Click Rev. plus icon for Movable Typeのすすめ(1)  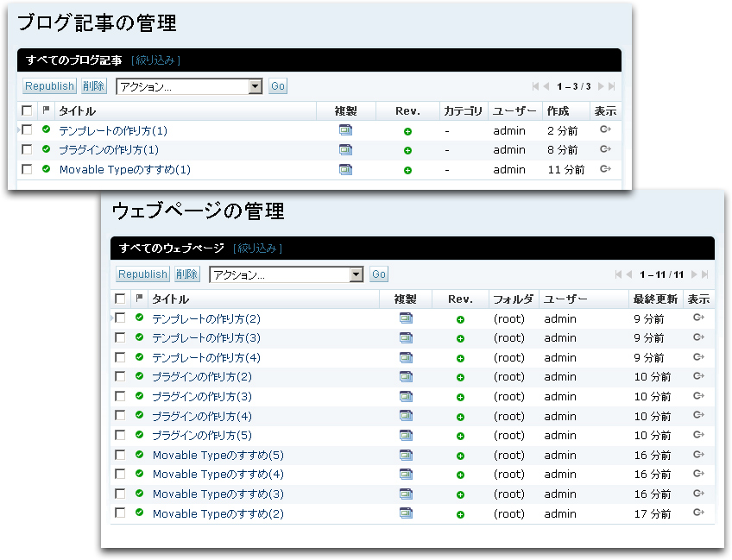click(x=407, y=170)
